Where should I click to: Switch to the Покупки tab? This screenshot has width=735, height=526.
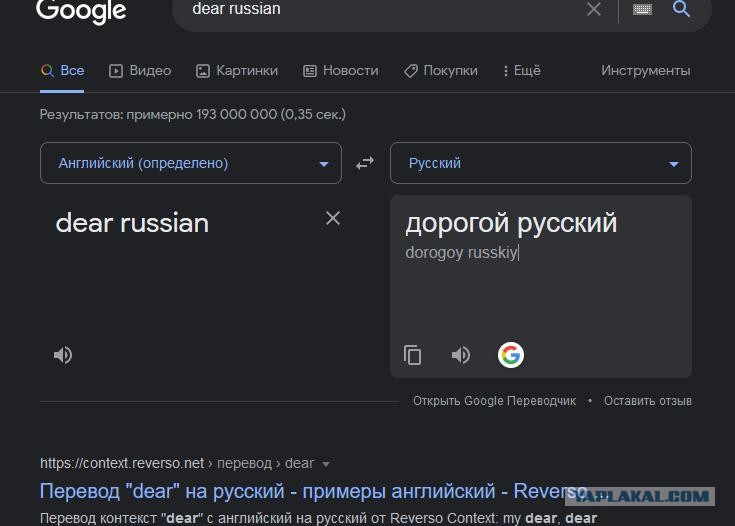[441, 71]
